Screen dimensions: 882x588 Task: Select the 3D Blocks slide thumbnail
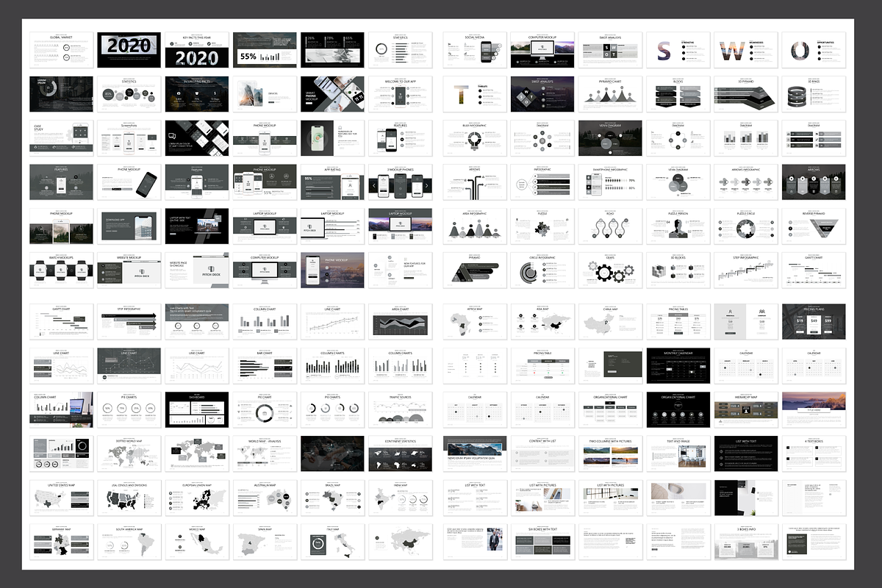click(x=678, y=270)
